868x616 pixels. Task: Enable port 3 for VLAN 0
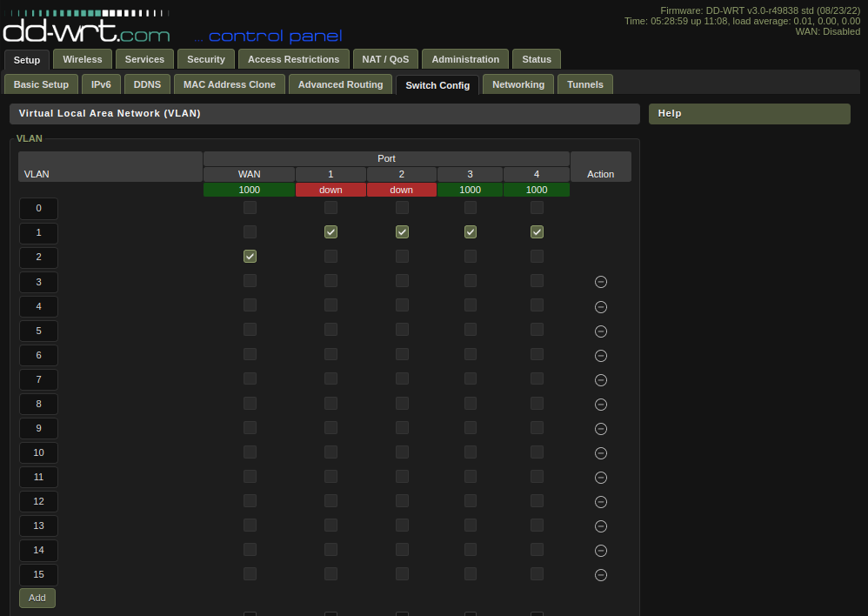point(471,207)
